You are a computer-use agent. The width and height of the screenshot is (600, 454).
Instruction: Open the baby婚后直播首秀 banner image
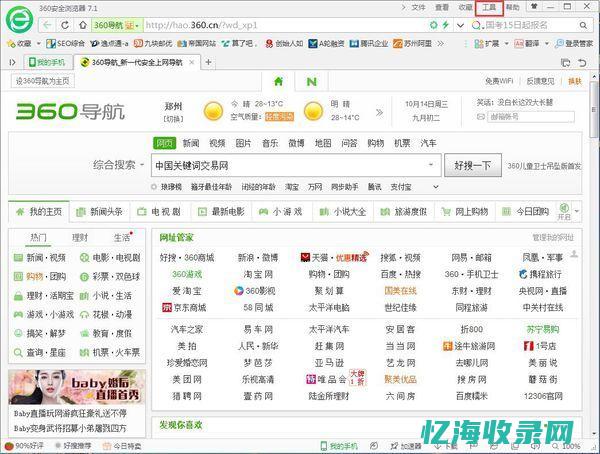[77, 387]
